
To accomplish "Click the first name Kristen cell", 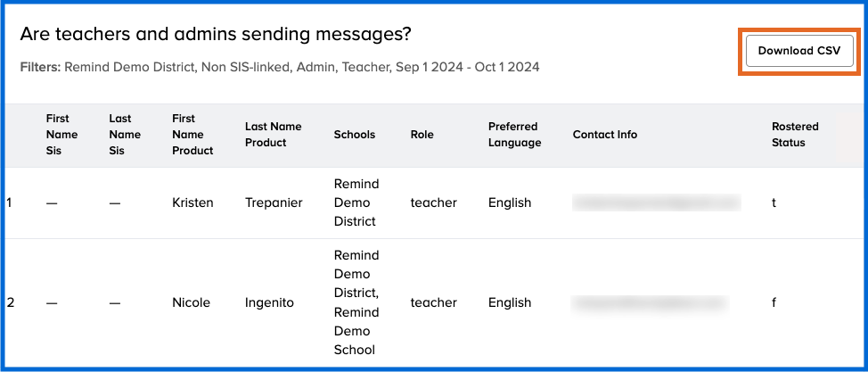I will click(x=192, y=203).
